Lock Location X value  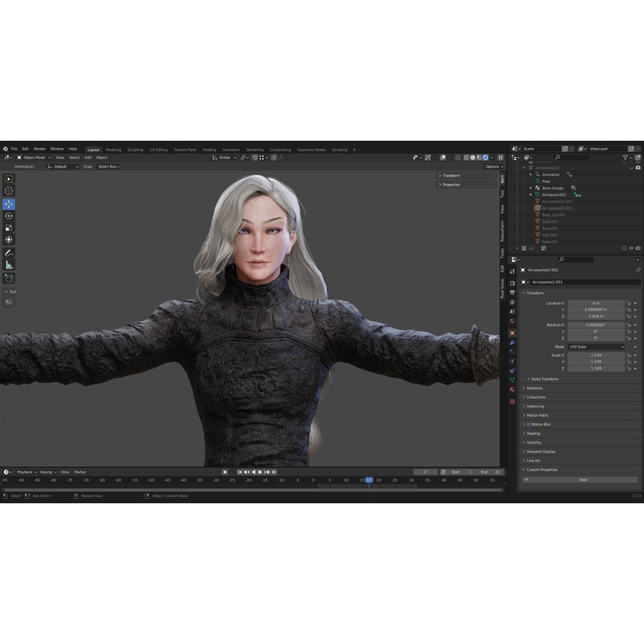point(628,303)
